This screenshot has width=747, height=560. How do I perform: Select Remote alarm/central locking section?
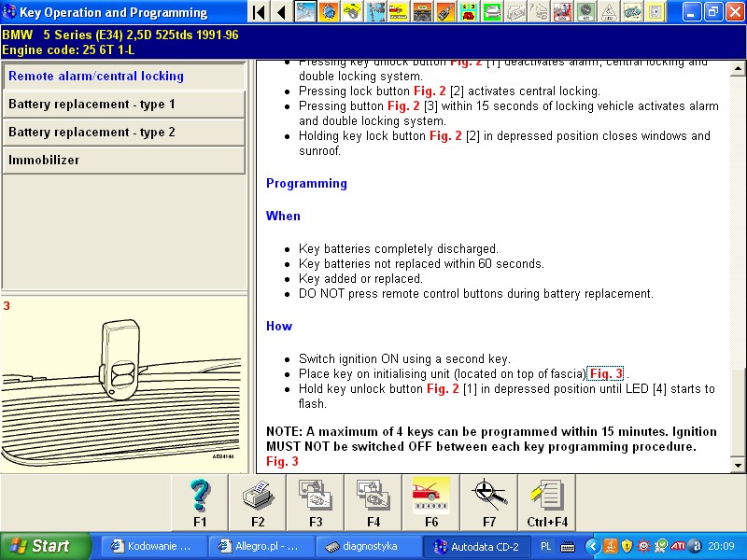tap(124, 77)
